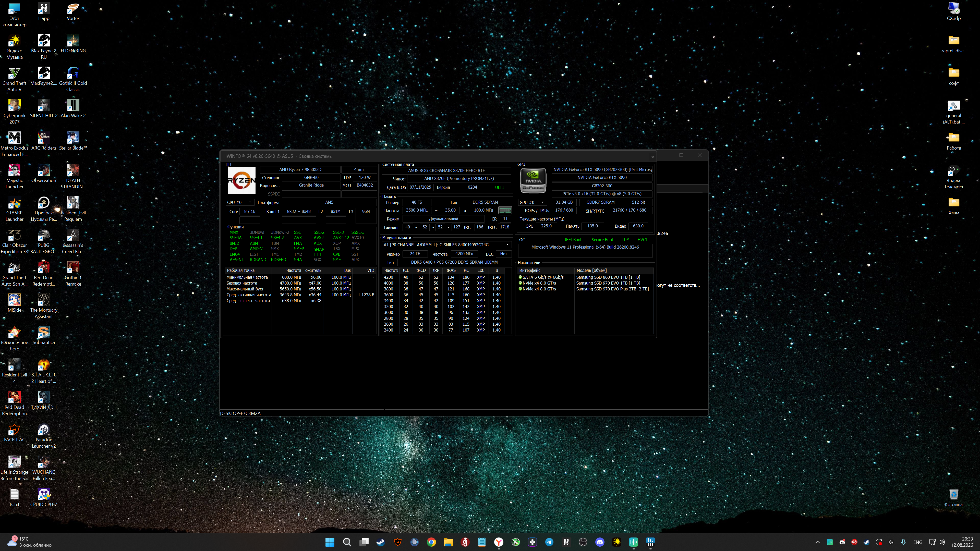Open Yandex Browser from the taskbar
The width and height of the screenshot is (980, 551).
[499, 542]
